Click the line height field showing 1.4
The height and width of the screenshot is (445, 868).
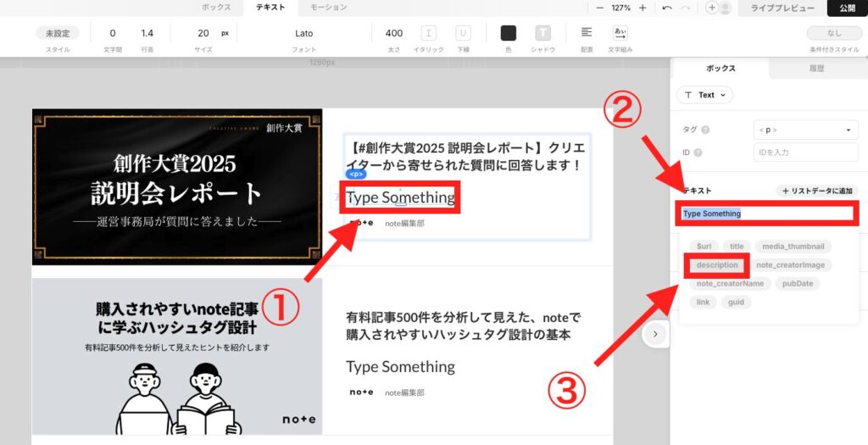point(147,33)
